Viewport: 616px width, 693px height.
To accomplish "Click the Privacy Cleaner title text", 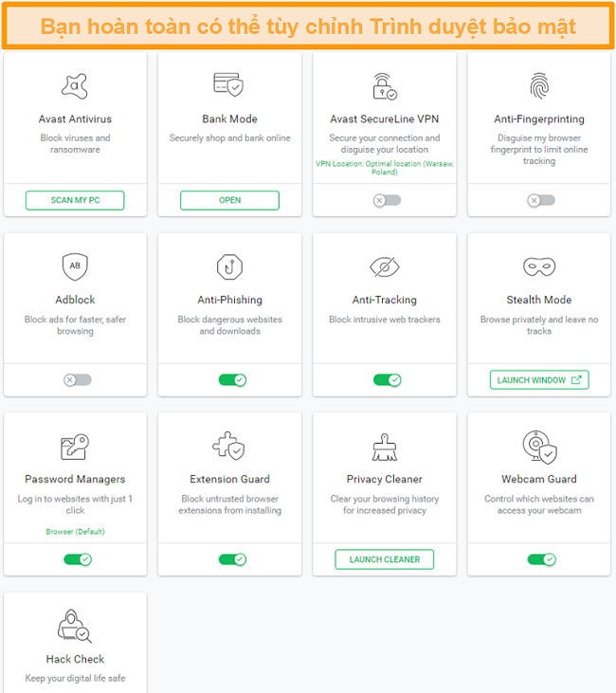I will 385,479.
